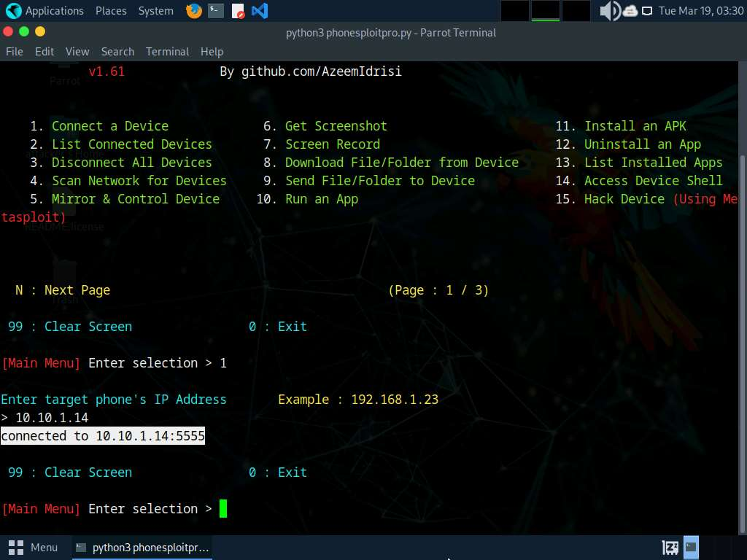Click the red-badged document launcher icon
The image size is (747, 560).
click(x=238, y=11)
